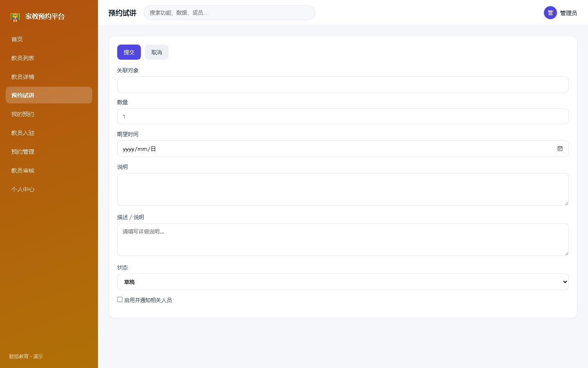
Task: Click the 家教预约平台 logo icon
Action: point(15,17)
